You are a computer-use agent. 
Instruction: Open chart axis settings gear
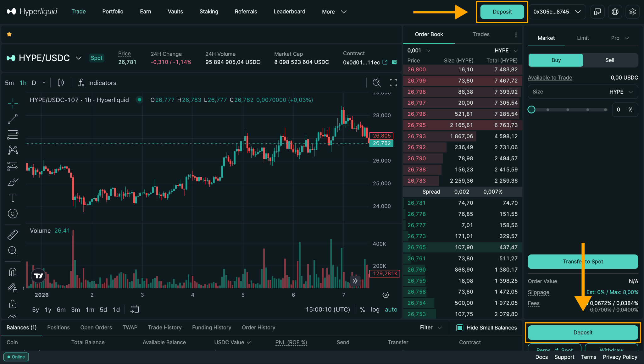click(386, 295)
